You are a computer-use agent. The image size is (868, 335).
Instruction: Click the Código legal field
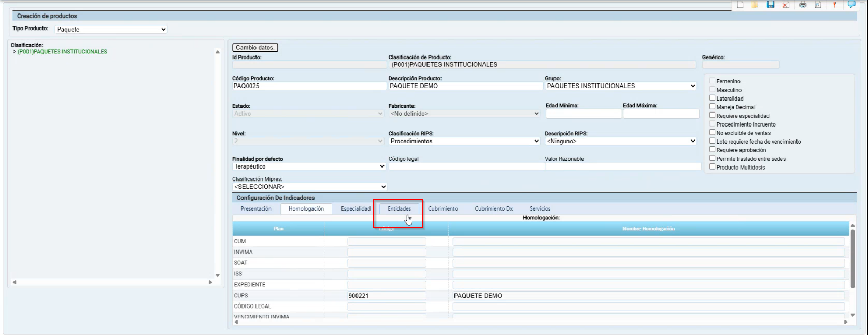pos(466,166)
